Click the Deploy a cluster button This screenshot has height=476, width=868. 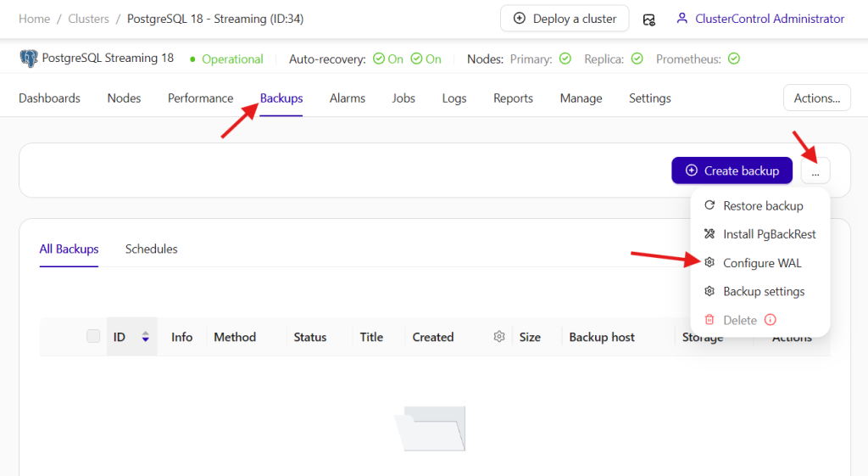[x=565, y=19]
